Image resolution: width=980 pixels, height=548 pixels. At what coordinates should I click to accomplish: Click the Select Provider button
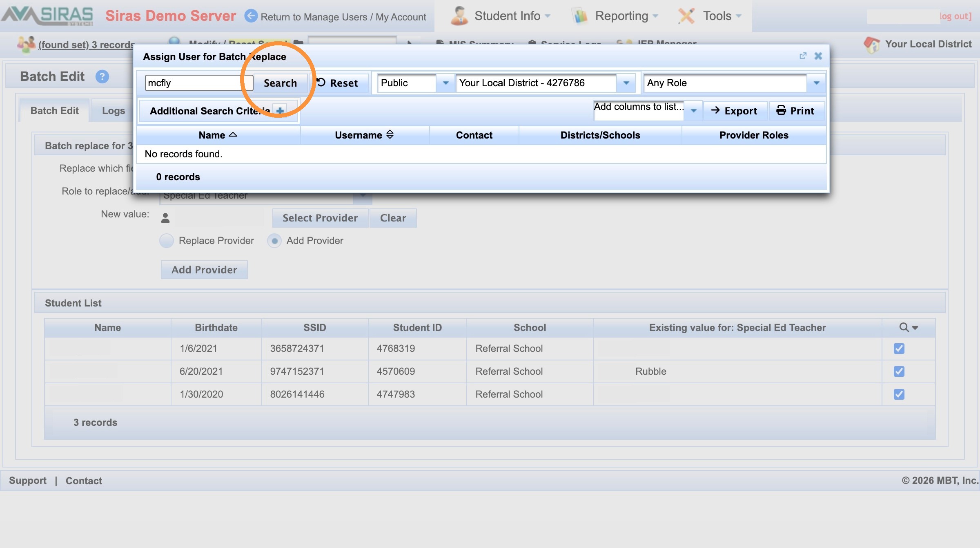(x=320, y=218)
